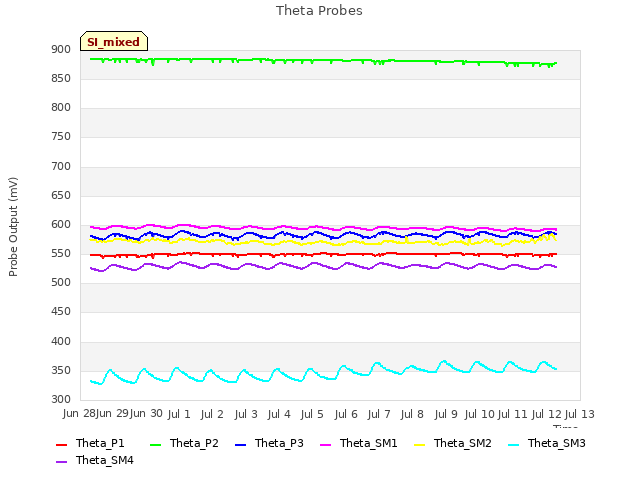Click the 800 y-axis tick label
Screen dimensions: 640x480
tap(61, 107)
